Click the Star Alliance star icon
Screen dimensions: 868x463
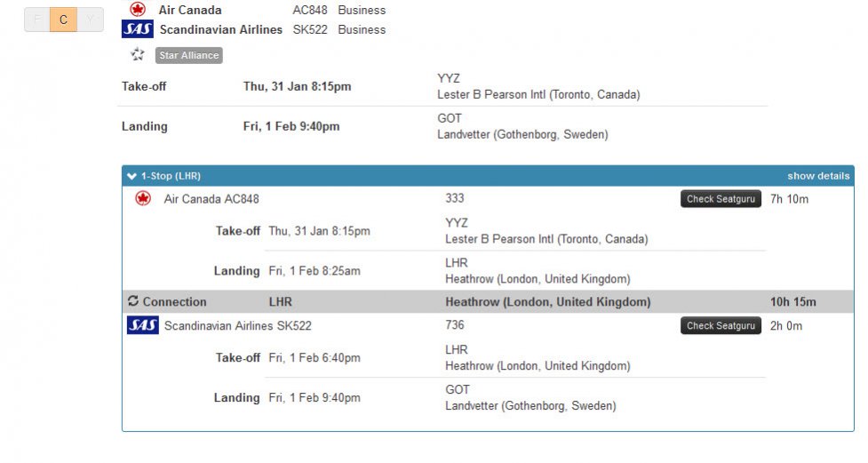coord(138,55)
